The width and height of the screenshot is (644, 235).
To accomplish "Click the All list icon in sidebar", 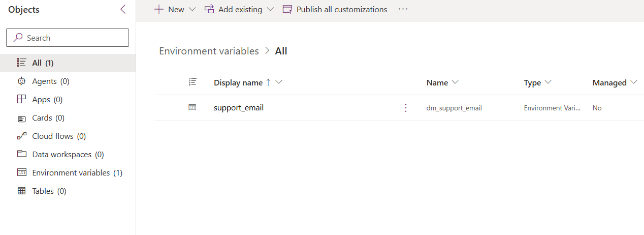I will tap(21, 63).
